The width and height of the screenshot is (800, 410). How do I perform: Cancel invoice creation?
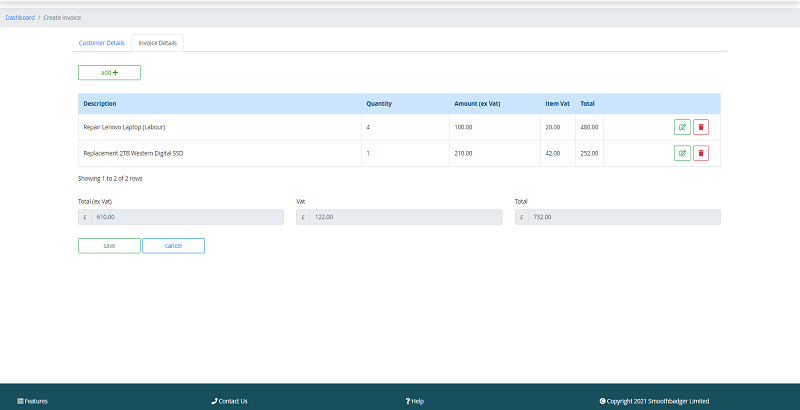[173, 246]
